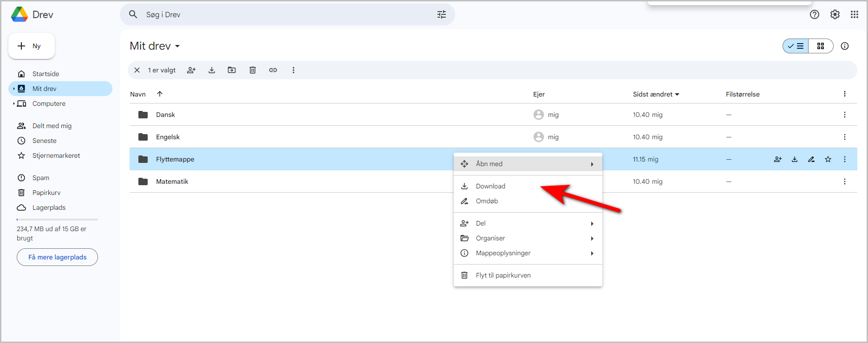This screenshot has width=868, height=343.
Task: Switch to grid view layout
Action: pos(821,46)
